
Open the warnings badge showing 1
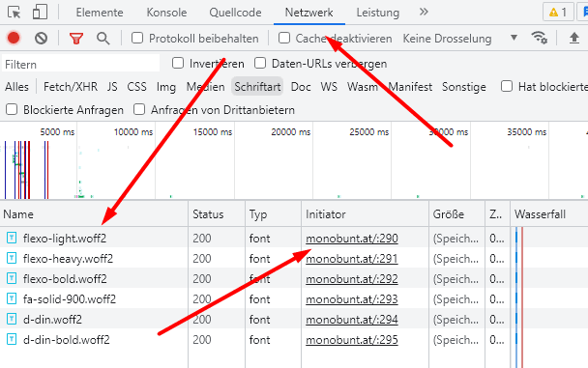(558, 13)
